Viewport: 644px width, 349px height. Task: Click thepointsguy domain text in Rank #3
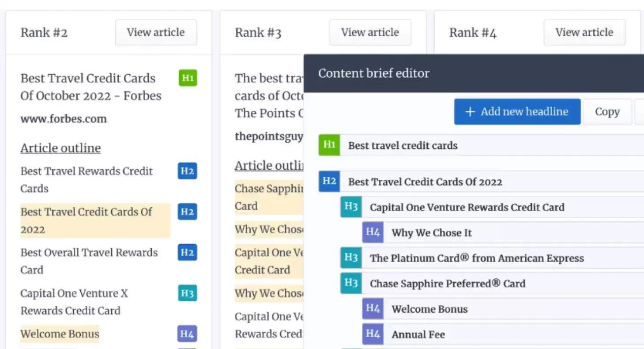tap(269, 137)
